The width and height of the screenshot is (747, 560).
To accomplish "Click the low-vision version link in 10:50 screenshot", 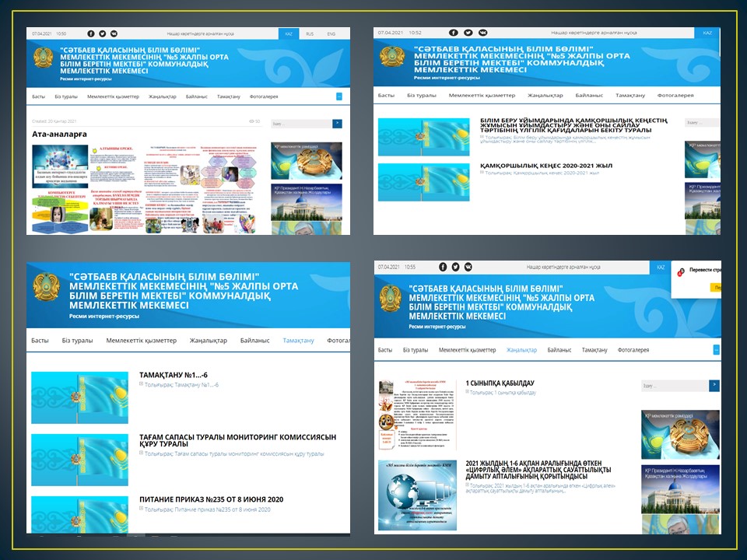I will click(200, 33).
